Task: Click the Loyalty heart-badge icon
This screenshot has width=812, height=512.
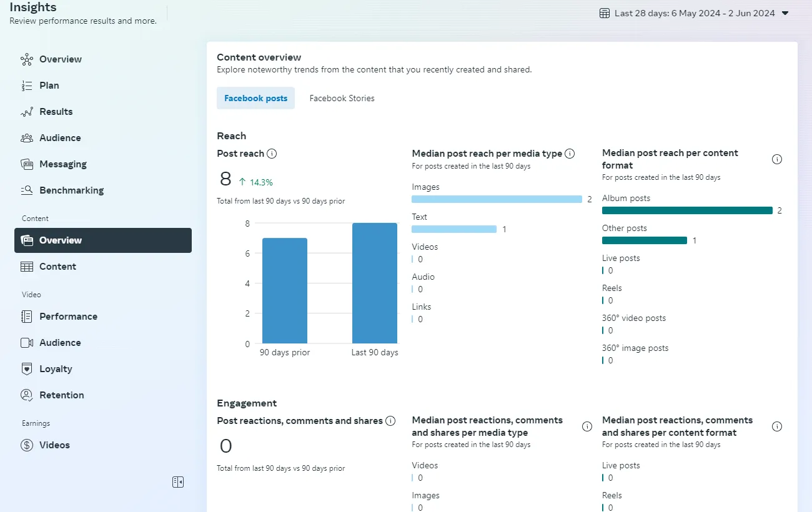Action: click(26, 368)
